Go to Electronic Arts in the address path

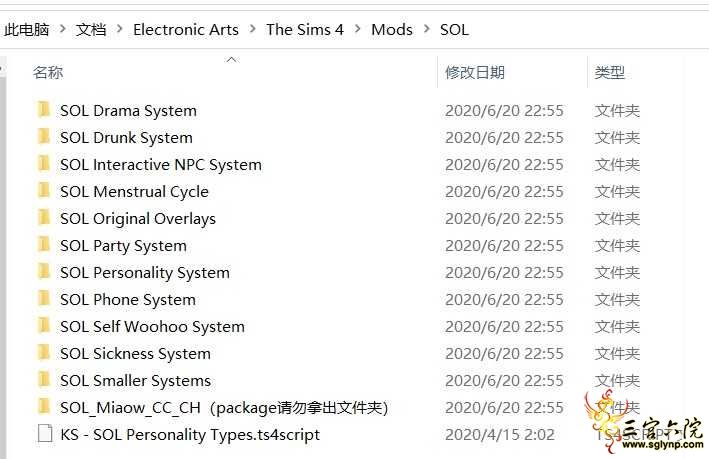185,30
